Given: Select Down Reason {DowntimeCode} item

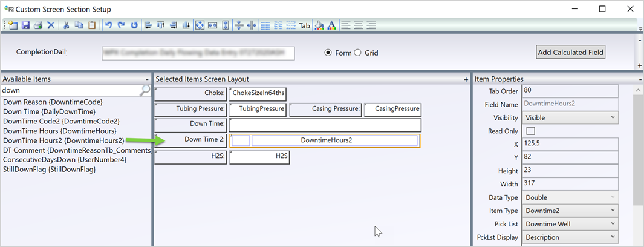Looking at the screenshot, I should [53, 102].
